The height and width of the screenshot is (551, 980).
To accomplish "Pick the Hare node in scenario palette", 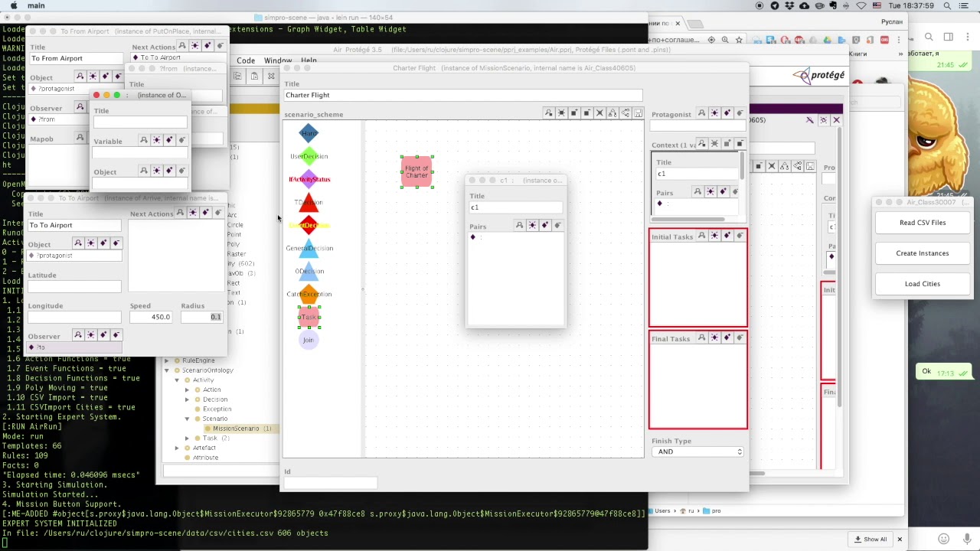I will pyautogui.click(x=309, y=133).
